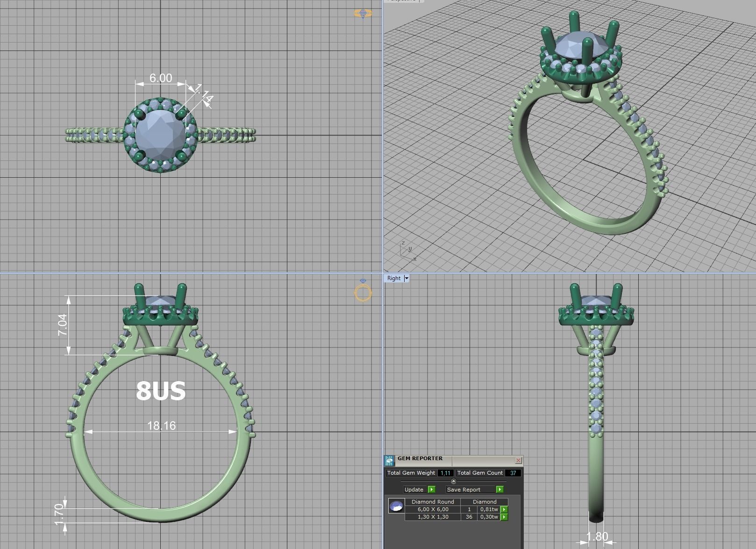Viewport: 756px width, 549px height.
Task: Collapse the Gem Reporter summary with the chevron
Action: [x=453, y=481]
